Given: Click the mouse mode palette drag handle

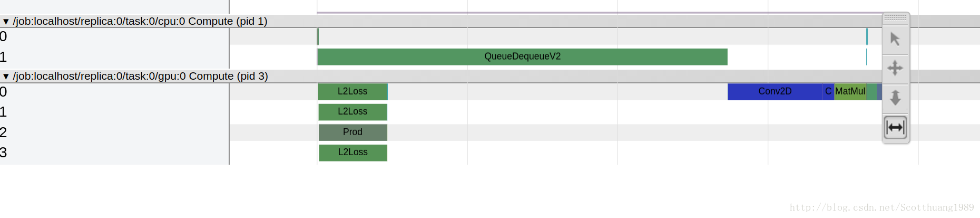Looking at the screenshot, I should click(x=895, y=17).
